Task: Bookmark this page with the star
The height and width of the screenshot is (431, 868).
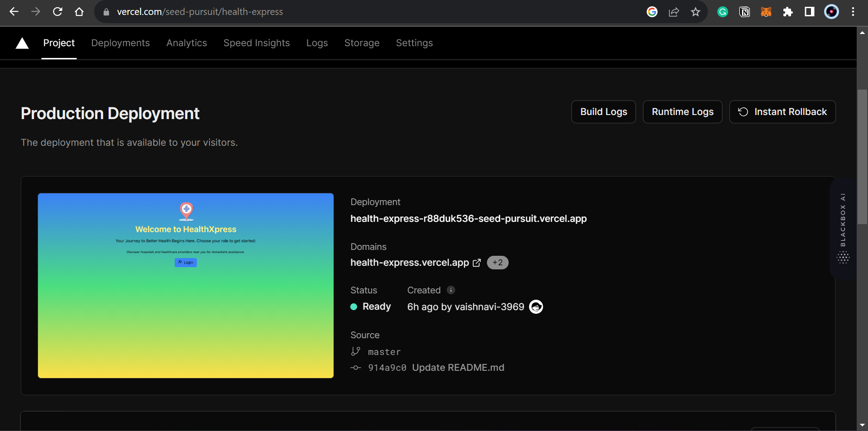Action: coord(696,12)
